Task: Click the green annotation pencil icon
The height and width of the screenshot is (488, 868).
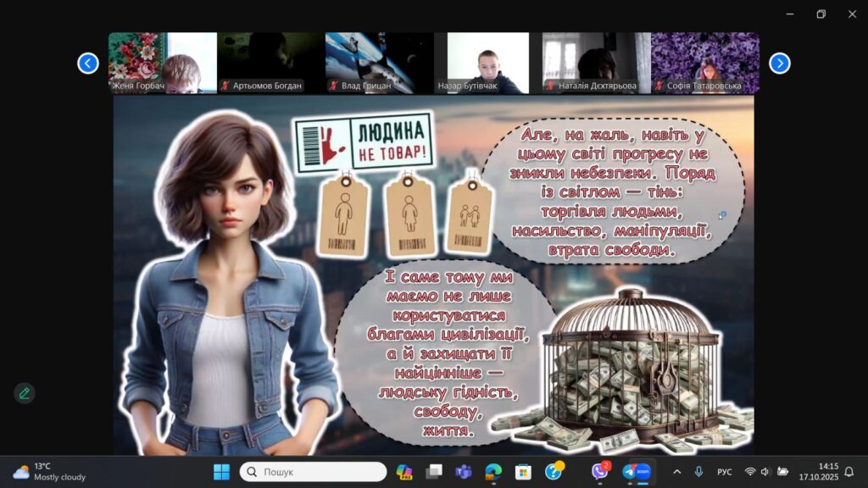Action: coord(25,393)
